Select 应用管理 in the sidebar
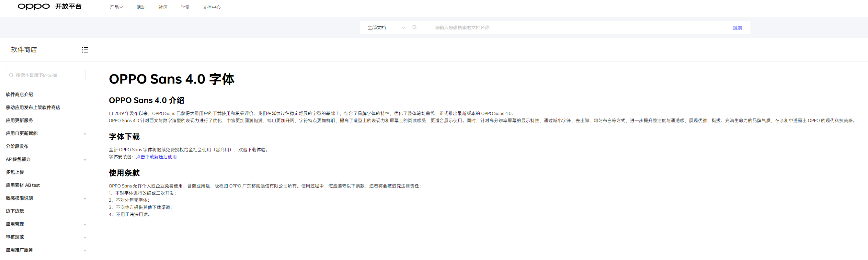This screenshot has width=868, height=260. coord(15,224)
